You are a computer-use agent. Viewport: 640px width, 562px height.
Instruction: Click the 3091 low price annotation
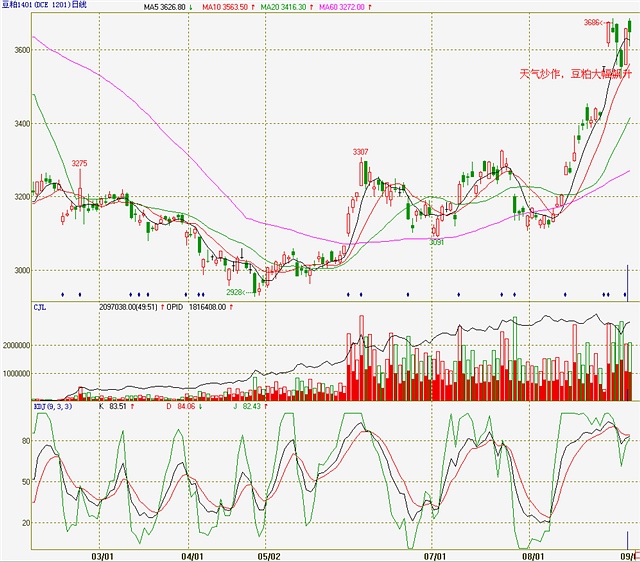(x=436, y=242)
